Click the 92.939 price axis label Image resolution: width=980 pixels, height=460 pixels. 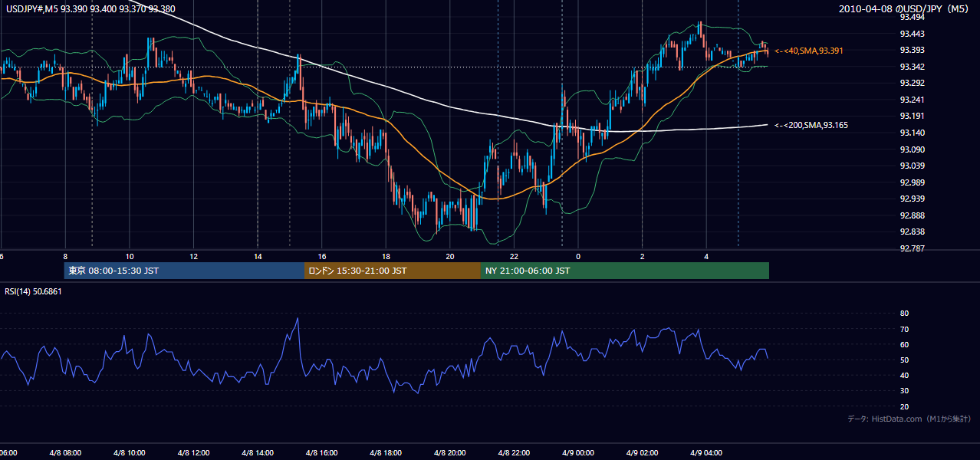tap(912, 199)
